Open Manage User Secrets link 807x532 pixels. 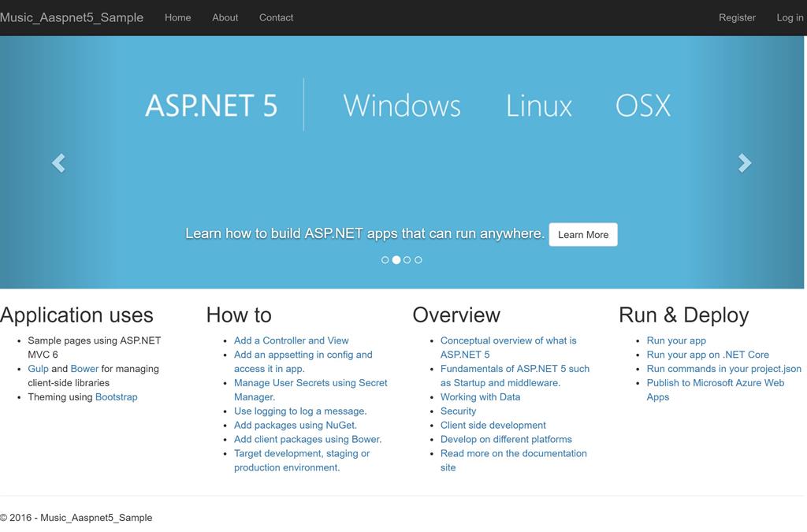click(311, 390)
